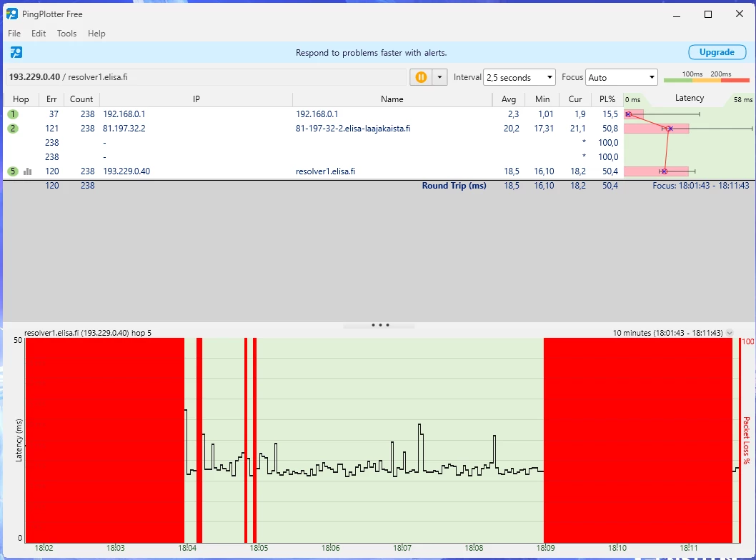Click the PingPlotter app icon in the title bar
This screenshot has width=756, height=560.
tap(12, 14)
